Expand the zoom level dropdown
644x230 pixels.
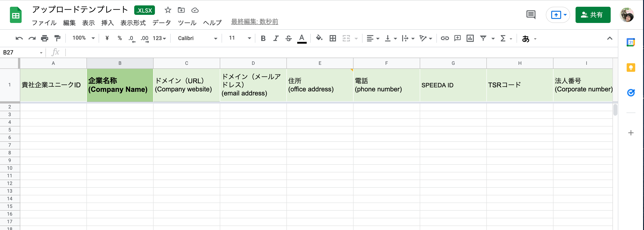pyautogui.click(x=93, y=38)
